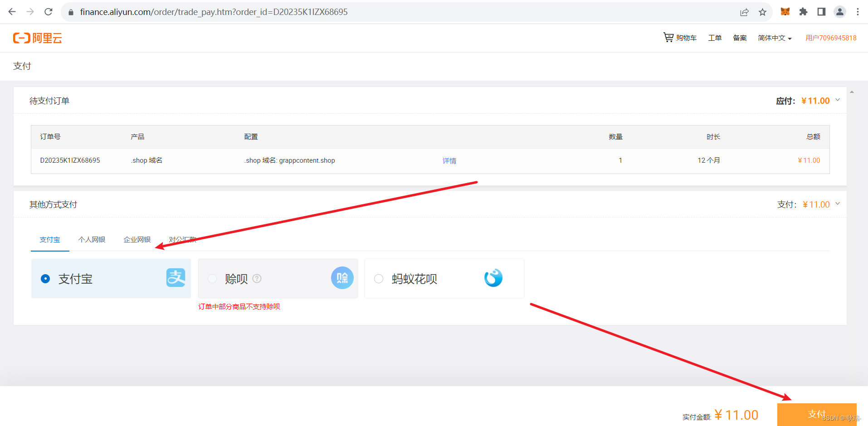Image resolution: width=868 pixels, height=426 pixels.
Task: Click the 配置 column header
Action: [251, 136]
